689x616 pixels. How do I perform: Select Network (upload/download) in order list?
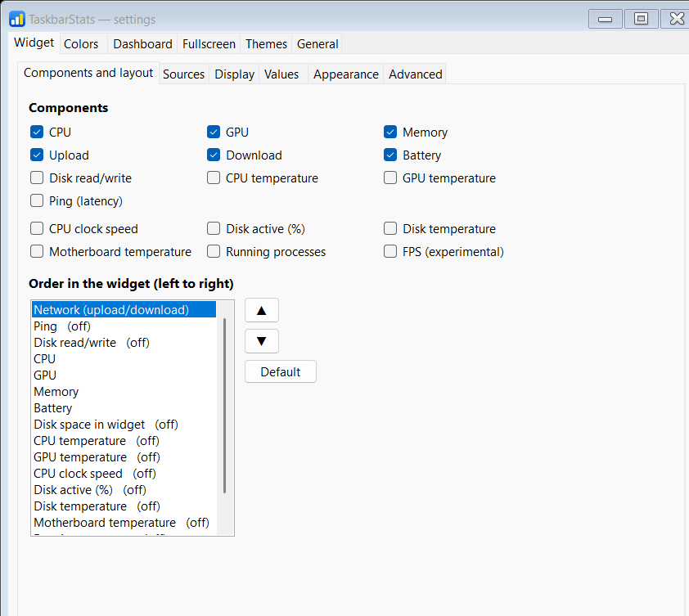click(124, 310)
